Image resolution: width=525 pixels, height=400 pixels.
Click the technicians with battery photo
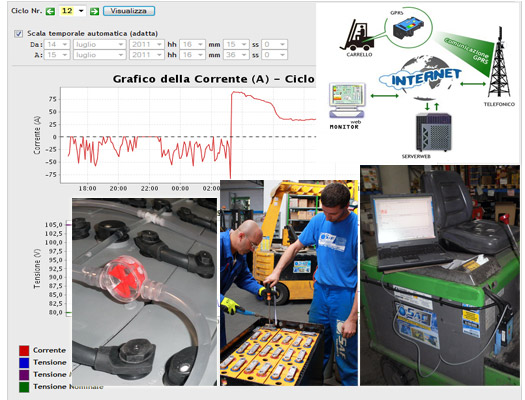click(x=289, y=283)
